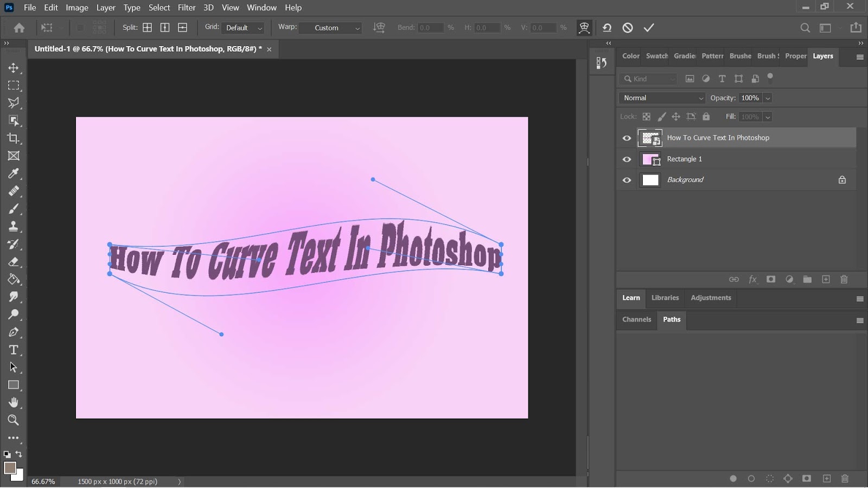Toggle visibility of the text layer
Screen dimensions: 868x488
pos(627,138)
